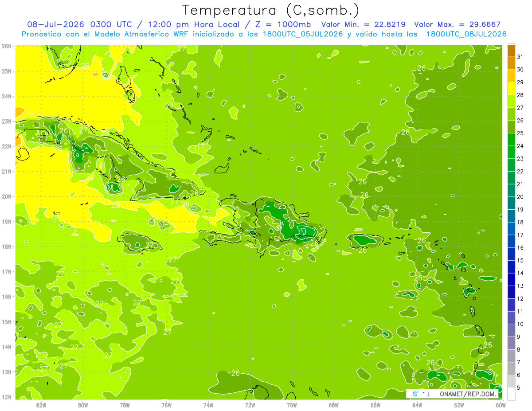Click the title 'Temperatura (C,somb.)'
This screenshot has height=411, width=532.
(x=271, y=10)
